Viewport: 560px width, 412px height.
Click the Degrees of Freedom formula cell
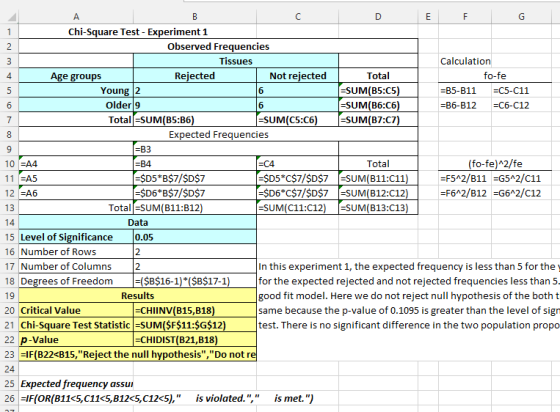click(x=195, y=281)
